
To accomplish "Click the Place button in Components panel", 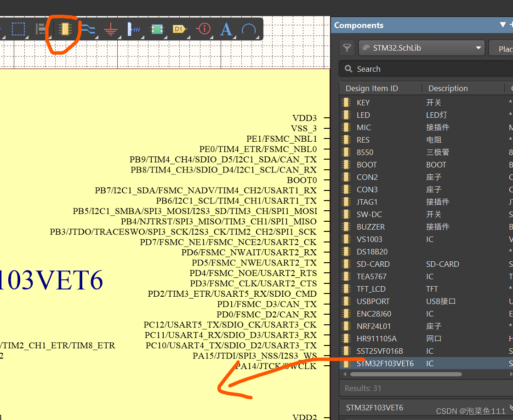I will 501,48.
